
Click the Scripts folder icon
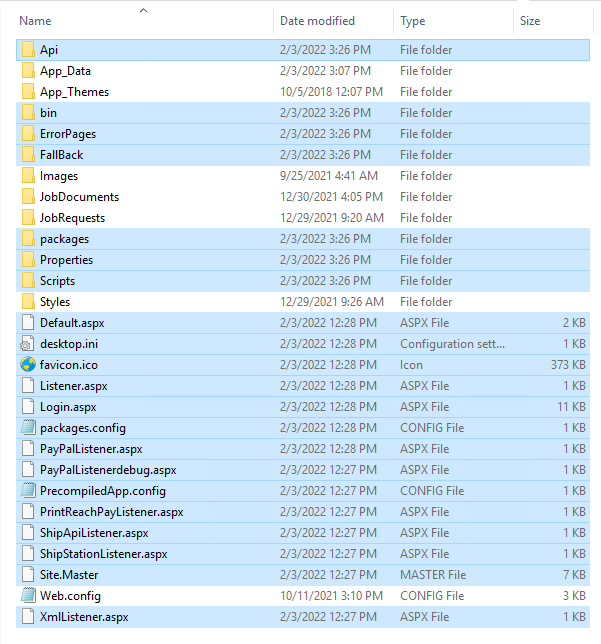pos(28,281)
